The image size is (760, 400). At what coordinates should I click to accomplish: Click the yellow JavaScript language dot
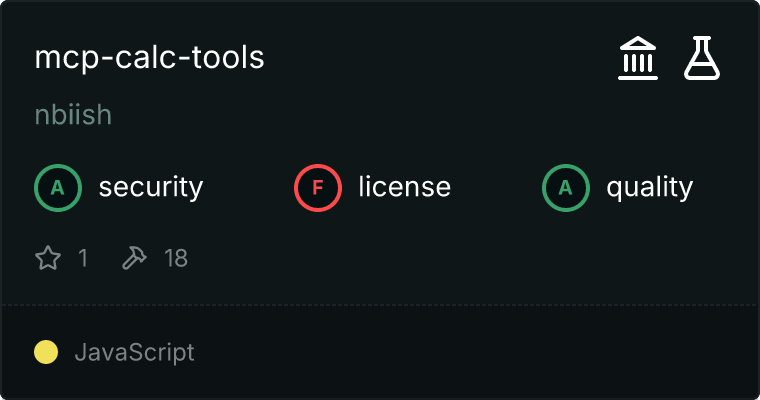tap(46, 352)
